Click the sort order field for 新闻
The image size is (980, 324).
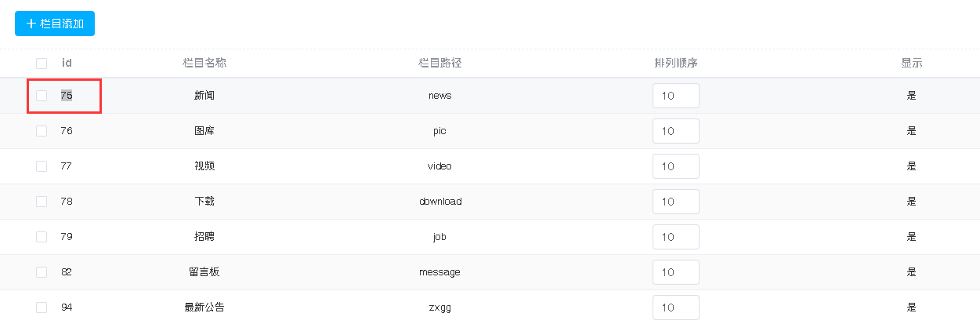(x=675, y=96)
